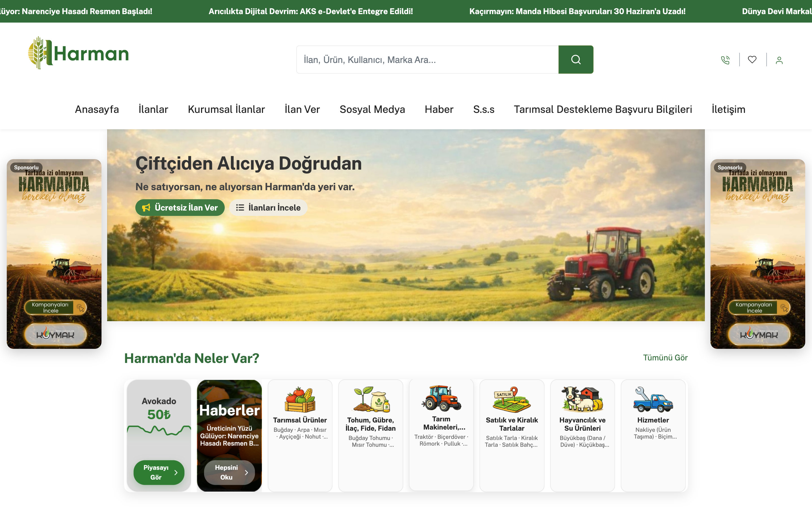Image resolution: width=812 pixels, height=508 pixels.
Task: Click the arrow on Hepsini Oku button
Action: click(246, 472)
